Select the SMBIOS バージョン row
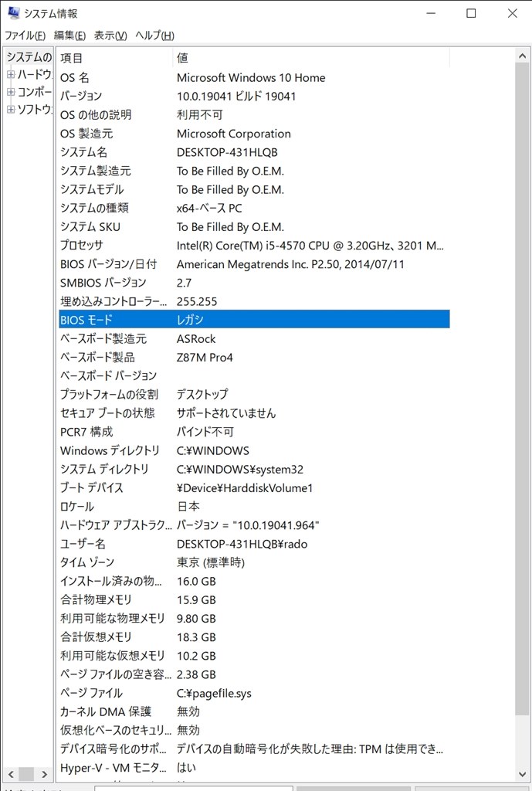 pyautogui.click(x=254, y=283)
